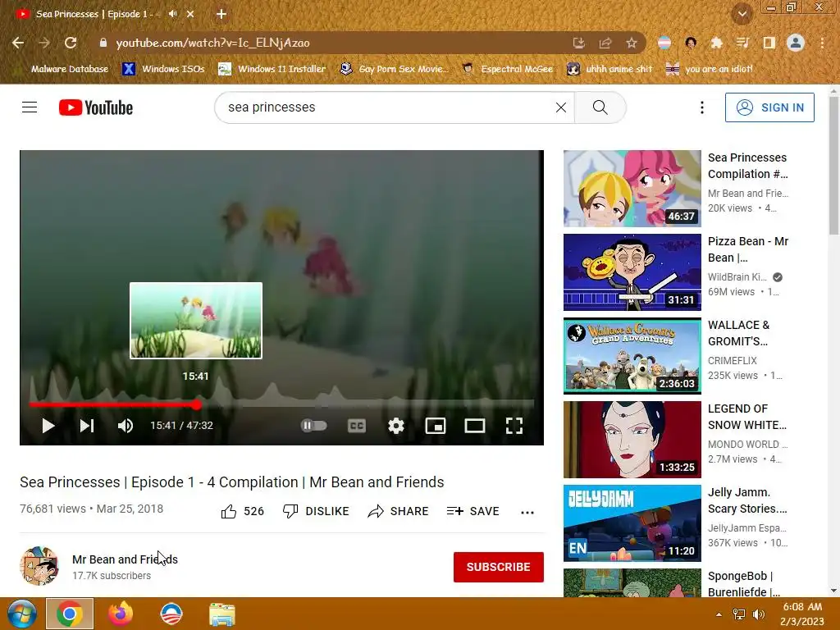Open the channel avatar image
The image size is (840, 630).
click(x=39, y=566)
